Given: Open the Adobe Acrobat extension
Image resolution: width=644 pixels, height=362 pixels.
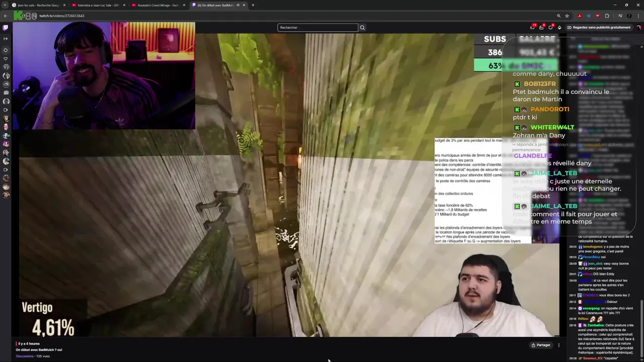Looking at the screenshot, I should pos(580,16).
